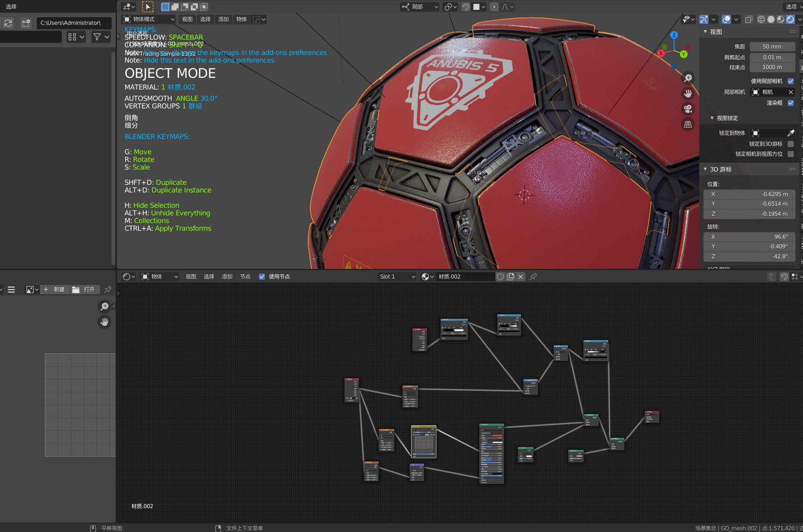Open the 选项 button at top right

792,7
